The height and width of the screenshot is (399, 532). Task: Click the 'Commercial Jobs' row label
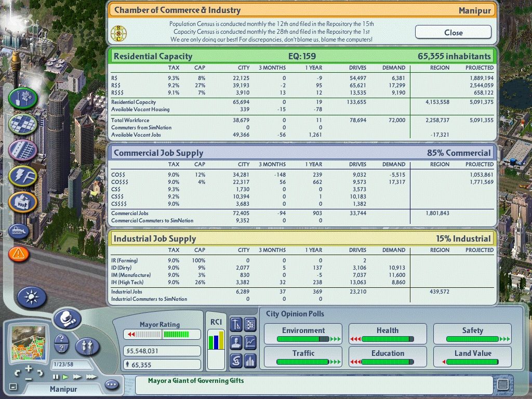(x=129, y=213)
